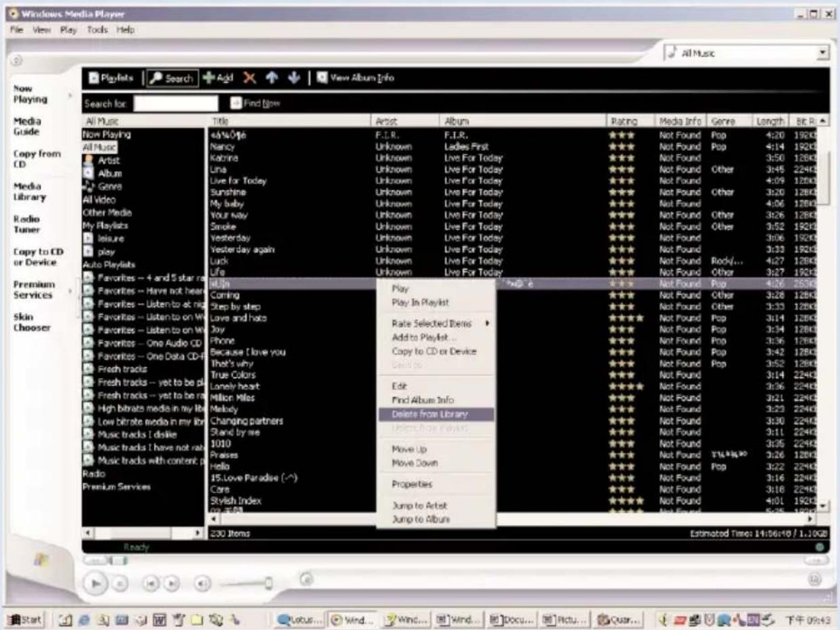Click the Next track button
The width and height of the screenshot is (840, 630).
[172, 583]
